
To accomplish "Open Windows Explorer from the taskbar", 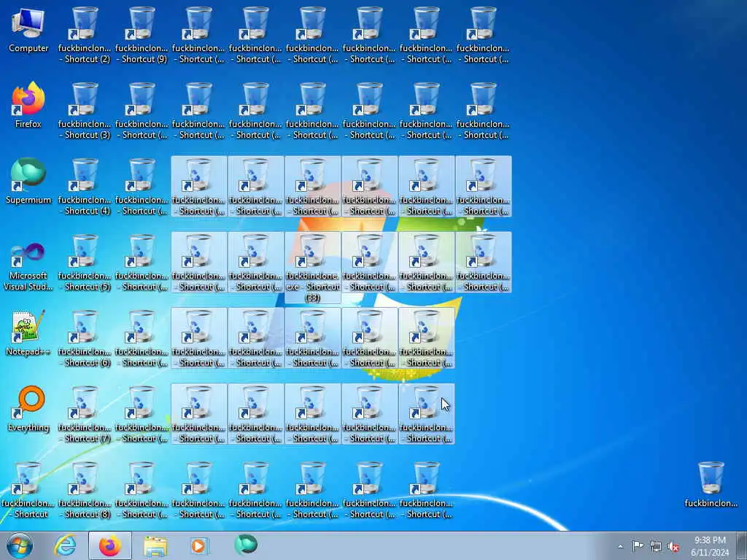I will tap(155, 545).
